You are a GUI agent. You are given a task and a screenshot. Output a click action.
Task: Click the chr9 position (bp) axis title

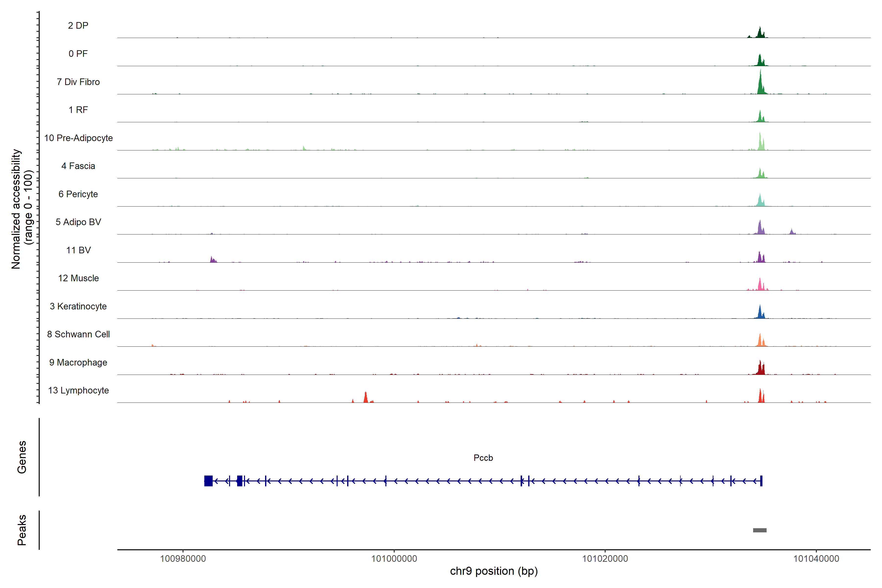tap(493, 571)
